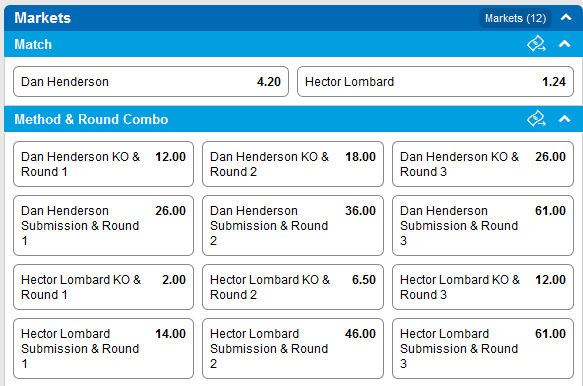The height and width of the screenshot is (386, 583).
Task: Bet on Hector Lombard at 1.24
Action: click(x=435, y=82)
